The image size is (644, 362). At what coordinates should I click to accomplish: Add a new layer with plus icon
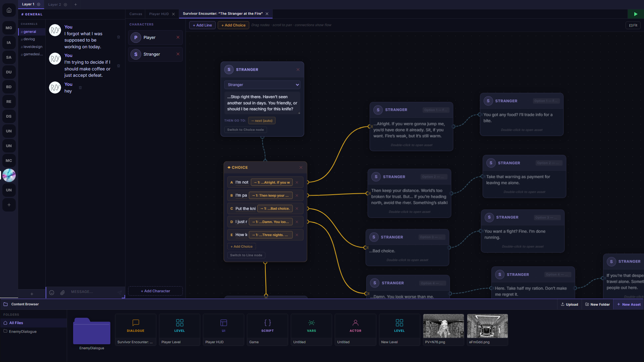click(x=75, y=5)
